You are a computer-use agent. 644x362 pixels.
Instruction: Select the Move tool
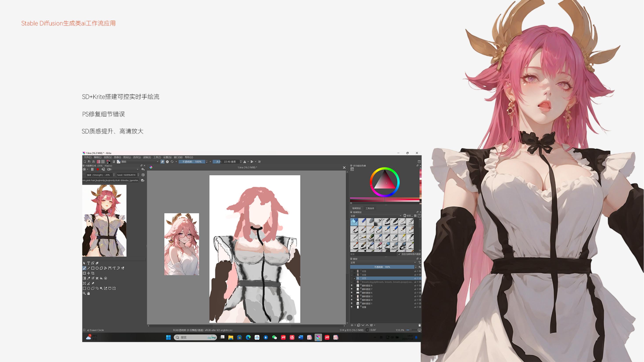click(x=88, y=273)
